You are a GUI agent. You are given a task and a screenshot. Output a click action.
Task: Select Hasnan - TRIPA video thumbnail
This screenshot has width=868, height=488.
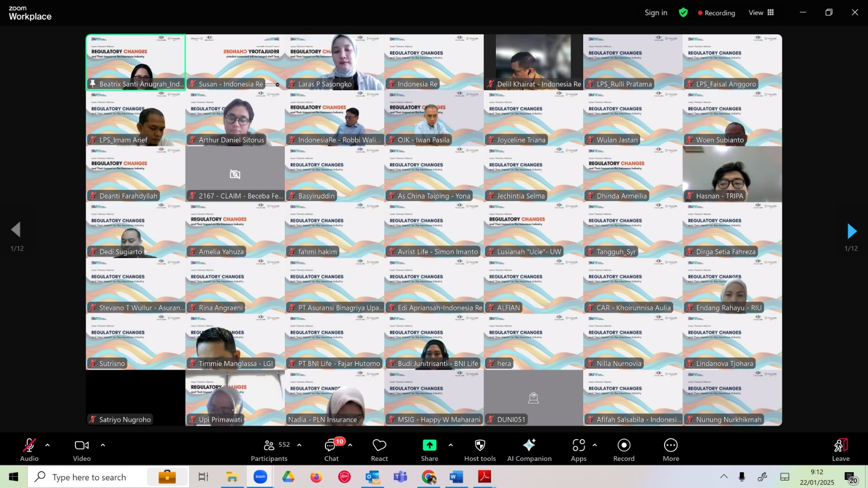tap(732, 174)
